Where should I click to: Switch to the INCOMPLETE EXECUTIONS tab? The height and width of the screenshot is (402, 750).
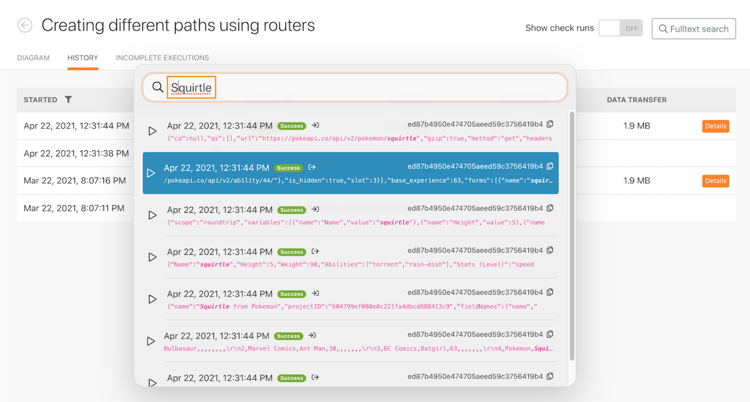click(x=162, y=58)
